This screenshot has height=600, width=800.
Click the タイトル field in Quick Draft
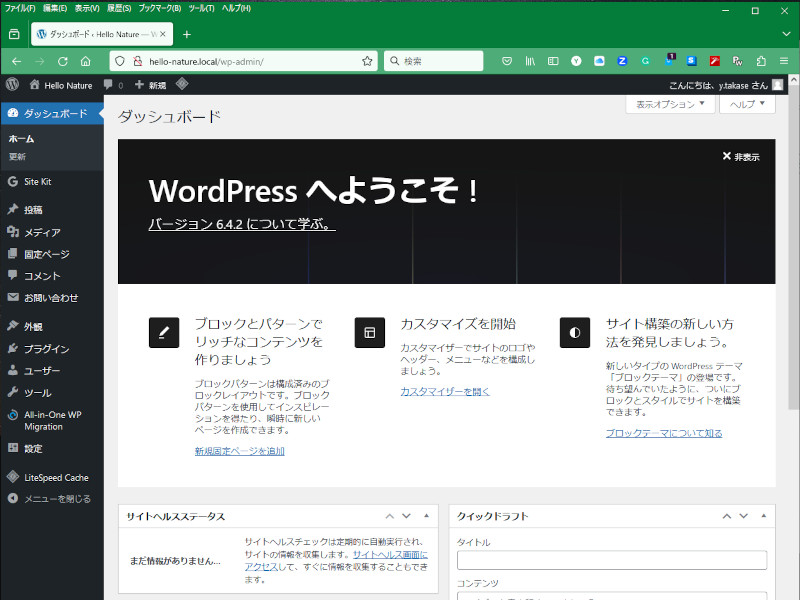click(x=611, y=560)
